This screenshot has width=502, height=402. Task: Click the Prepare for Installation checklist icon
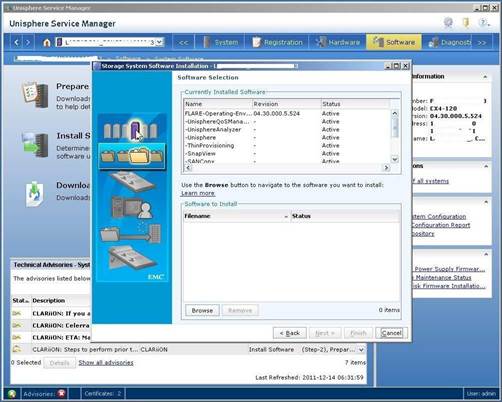click(x=35, y=95)
